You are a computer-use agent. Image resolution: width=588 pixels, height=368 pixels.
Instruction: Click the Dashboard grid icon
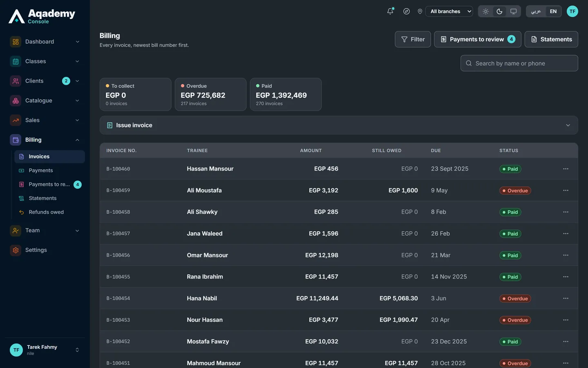(16, 42)
